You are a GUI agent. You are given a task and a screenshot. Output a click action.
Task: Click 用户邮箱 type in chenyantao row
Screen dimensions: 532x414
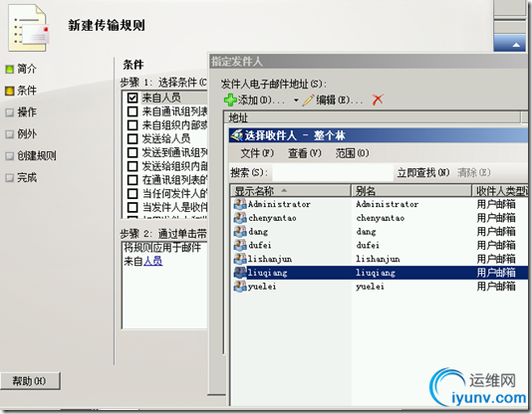(496, 218)
